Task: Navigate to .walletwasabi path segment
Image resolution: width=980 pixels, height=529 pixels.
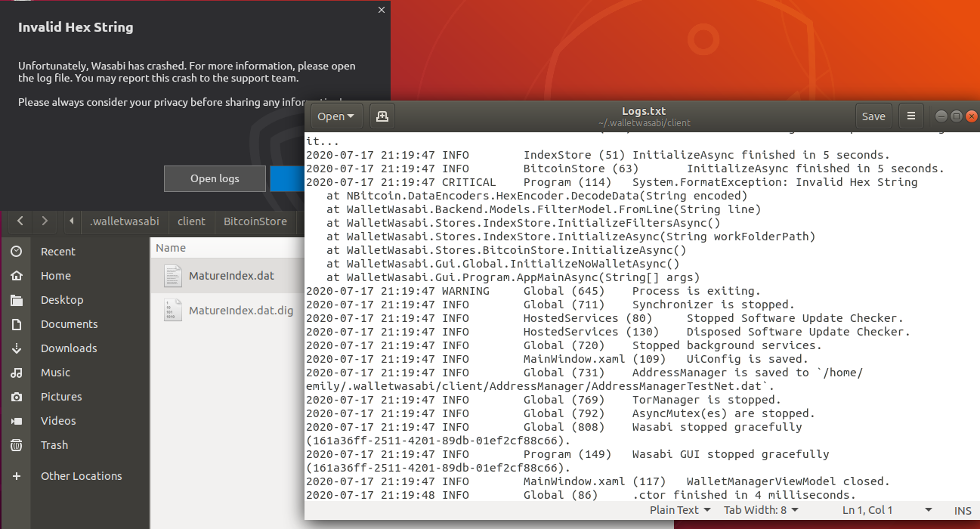Action: pyautogui.click(x=125, y=221)
